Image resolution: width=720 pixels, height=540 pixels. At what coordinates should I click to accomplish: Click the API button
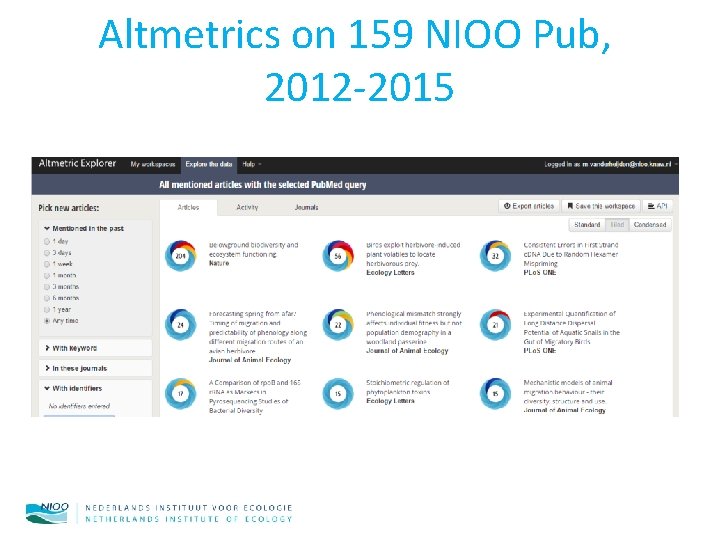click(x=657, y=206)
